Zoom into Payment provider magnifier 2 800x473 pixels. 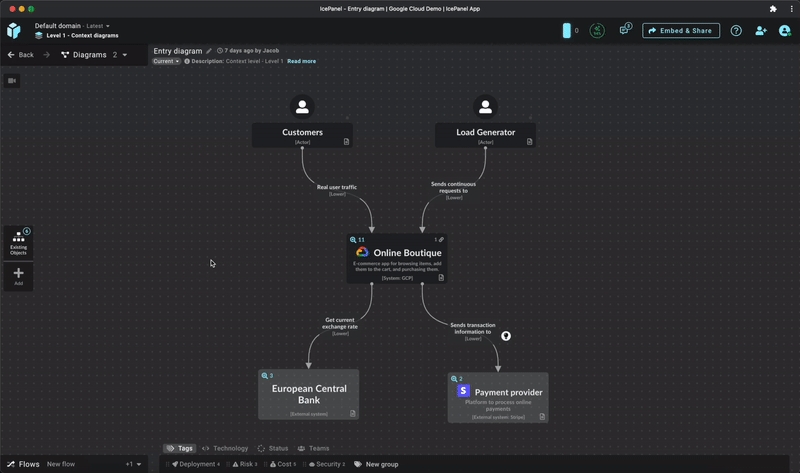pos(456,379)
